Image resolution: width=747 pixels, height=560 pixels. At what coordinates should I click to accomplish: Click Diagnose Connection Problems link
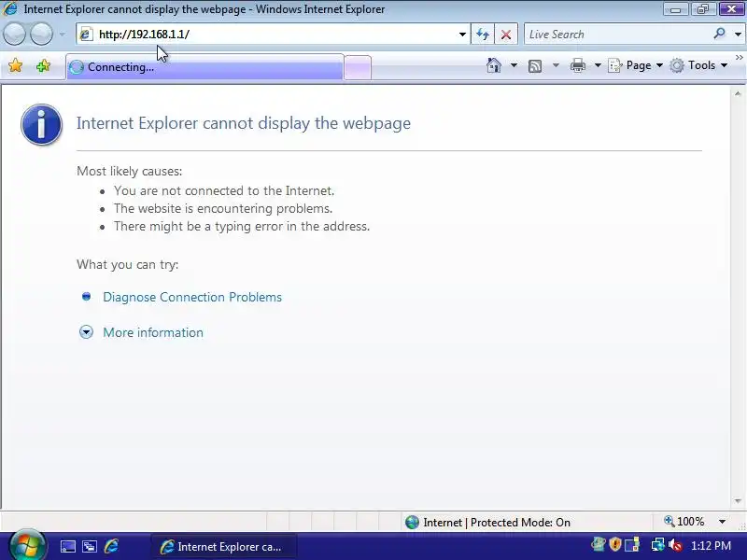click(x=192, y=297)
